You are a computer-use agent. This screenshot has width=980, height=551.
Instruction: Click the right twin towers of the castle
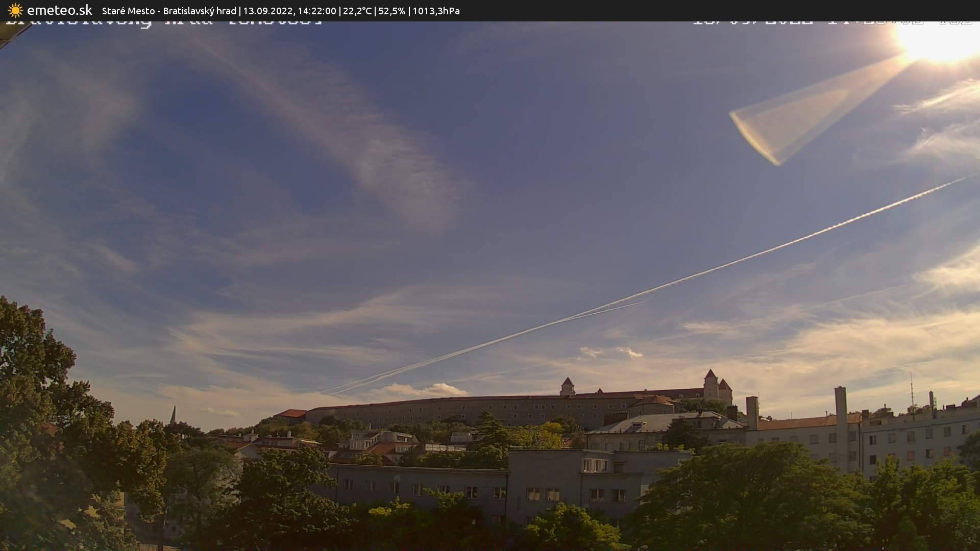point(716,385)
